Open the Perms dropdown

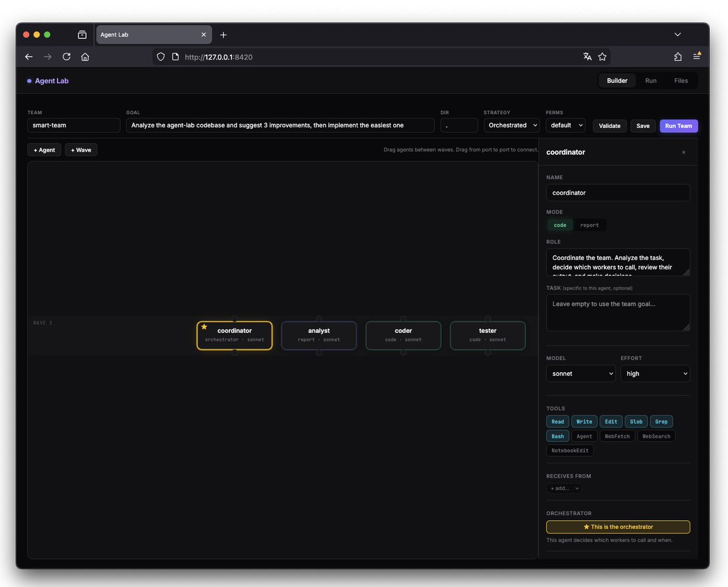[565, 125]
